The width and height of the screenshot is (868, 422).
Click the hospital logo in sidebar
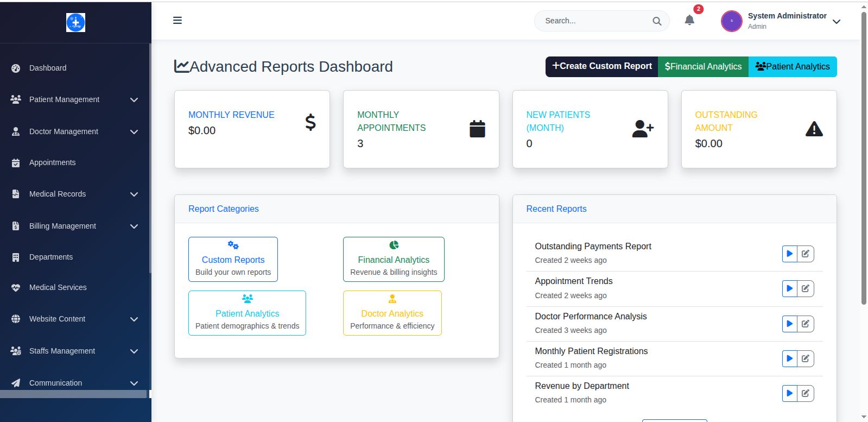click(x=75, y=22)
